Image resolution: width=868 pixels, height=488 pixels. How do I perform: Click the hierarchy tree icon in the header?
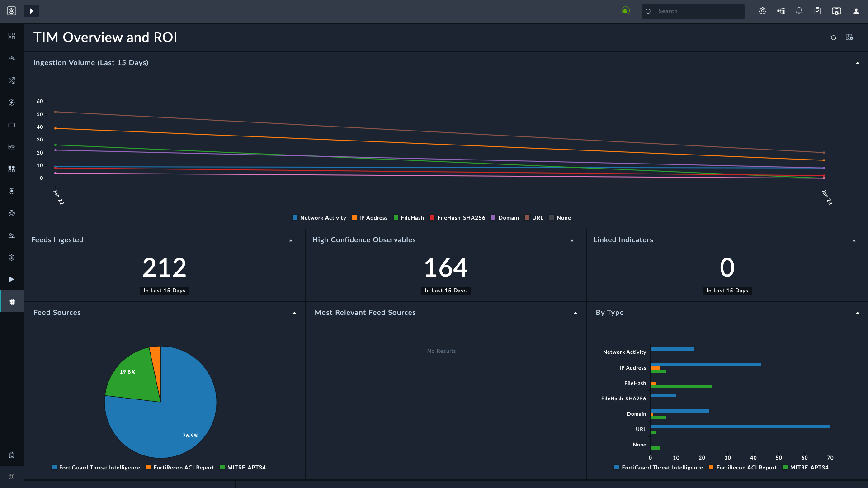click(781, 11)
